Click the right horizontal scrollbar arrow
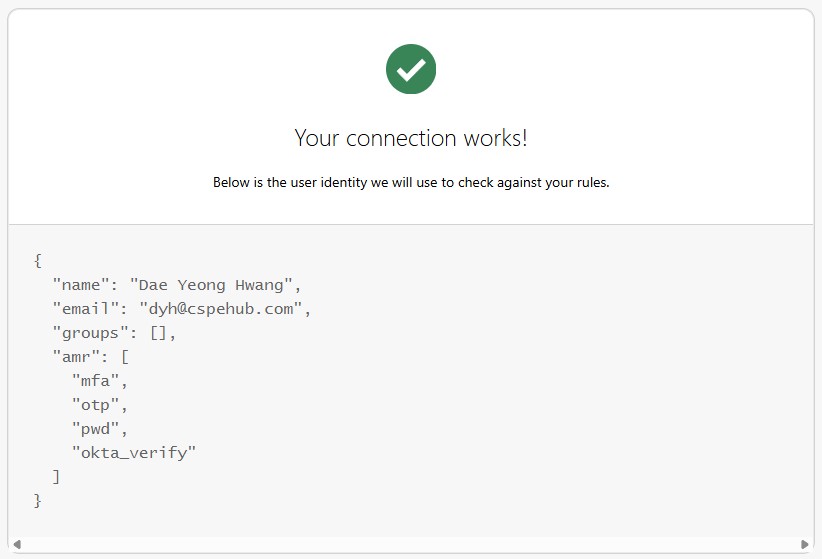 pyautogui.click(x=805, y=544)
